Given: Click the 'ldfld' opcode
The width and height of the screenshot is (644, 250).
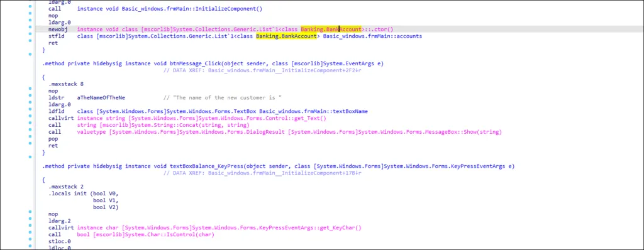Looking at the screenshot, I should (56, 111).
